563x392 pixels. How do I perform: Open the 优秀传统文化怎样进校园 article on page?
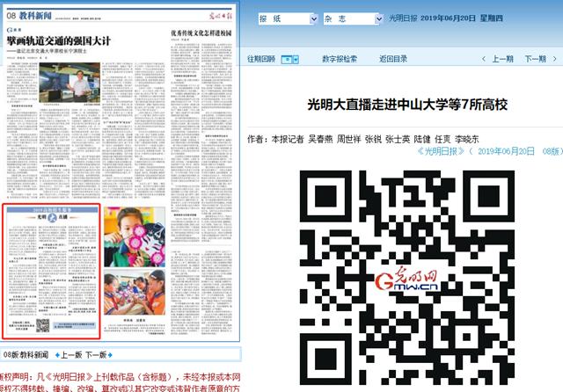(205, 33)
